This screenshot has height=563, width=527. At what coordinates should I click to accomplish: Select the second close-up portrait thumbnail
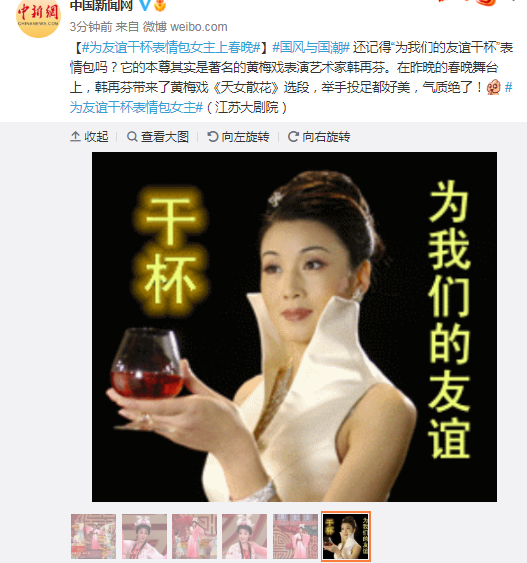coord(144,536)
